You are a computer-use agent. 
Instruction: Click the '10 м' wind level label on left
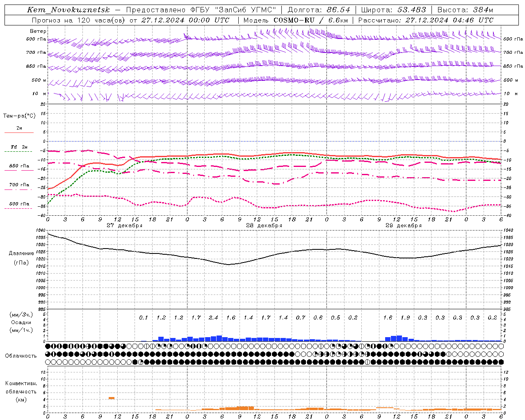(x=39, y=94)
